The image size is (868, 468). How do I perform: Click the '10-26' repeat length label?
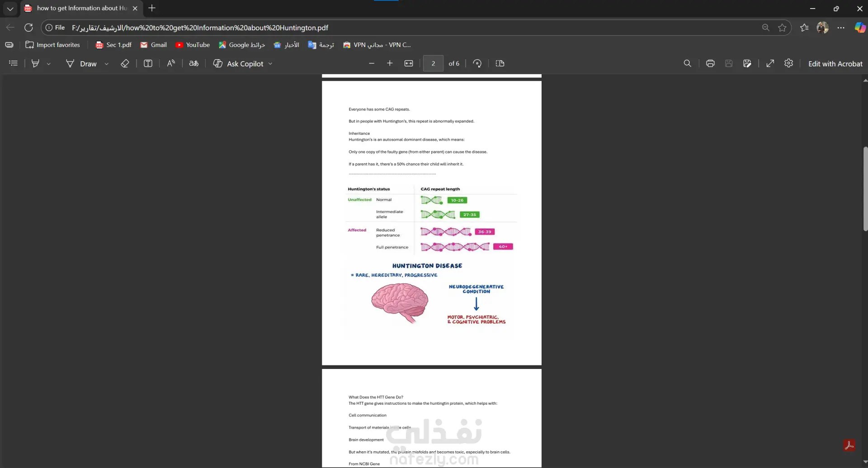tap(457, 200)
